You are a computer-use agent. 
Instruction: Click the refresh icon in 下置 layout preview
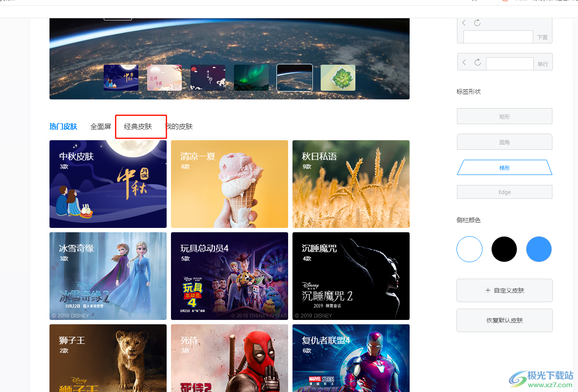[x=477, y=23]
